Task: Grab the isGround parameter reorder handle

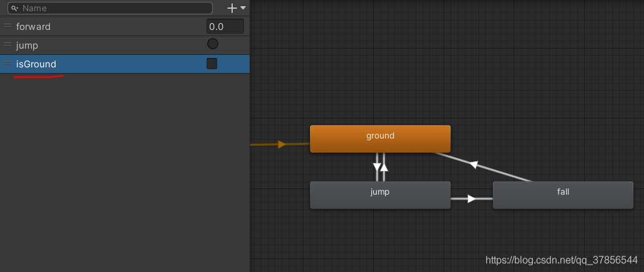Action: click(7, 63)
